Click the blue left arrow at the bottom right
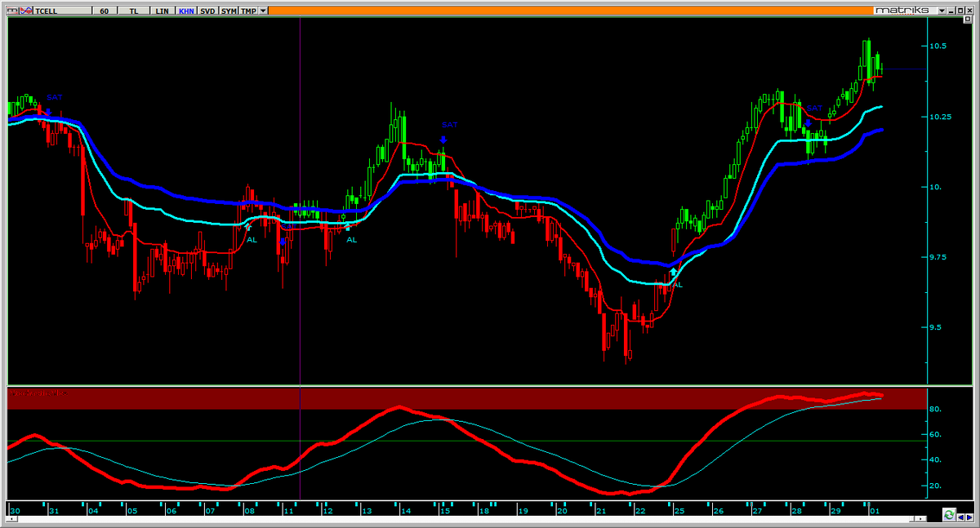Screen dimensions: 980x528 tap(961, 517)
